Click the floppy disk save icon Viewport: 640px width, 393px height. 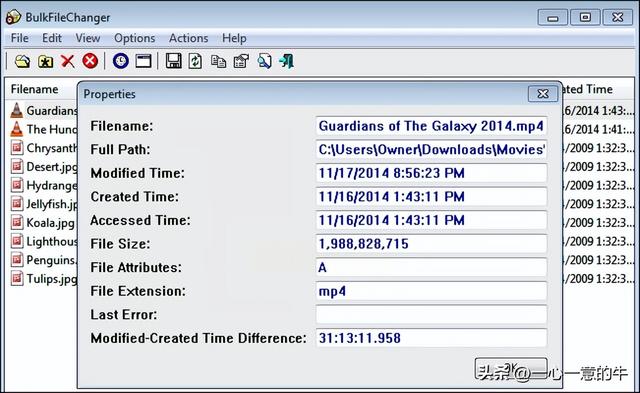pyautogui.click(x=174, y=61)
